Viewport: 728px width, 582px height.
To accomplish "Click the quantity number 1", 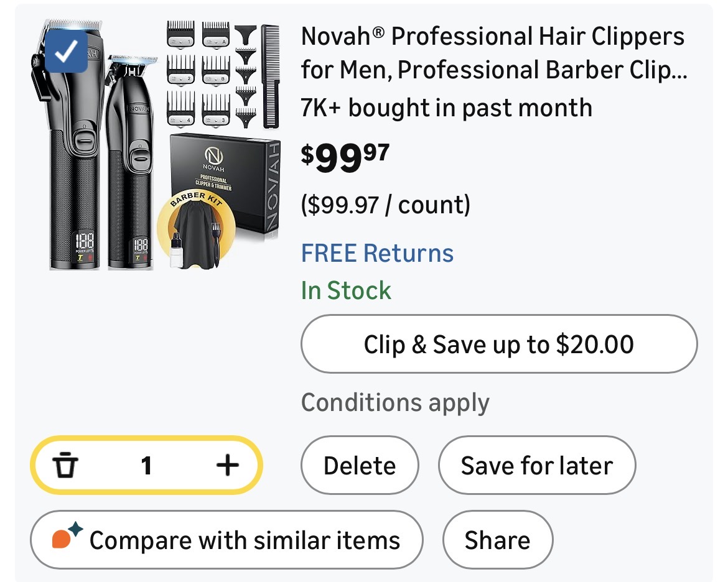I will (146, 465).
